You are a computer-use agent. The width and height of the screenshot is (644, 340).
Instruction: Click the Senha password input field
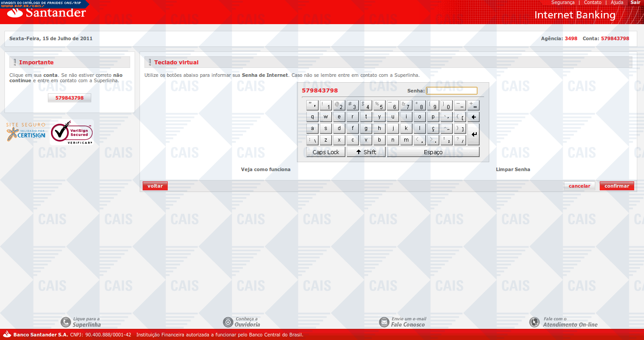452,91
